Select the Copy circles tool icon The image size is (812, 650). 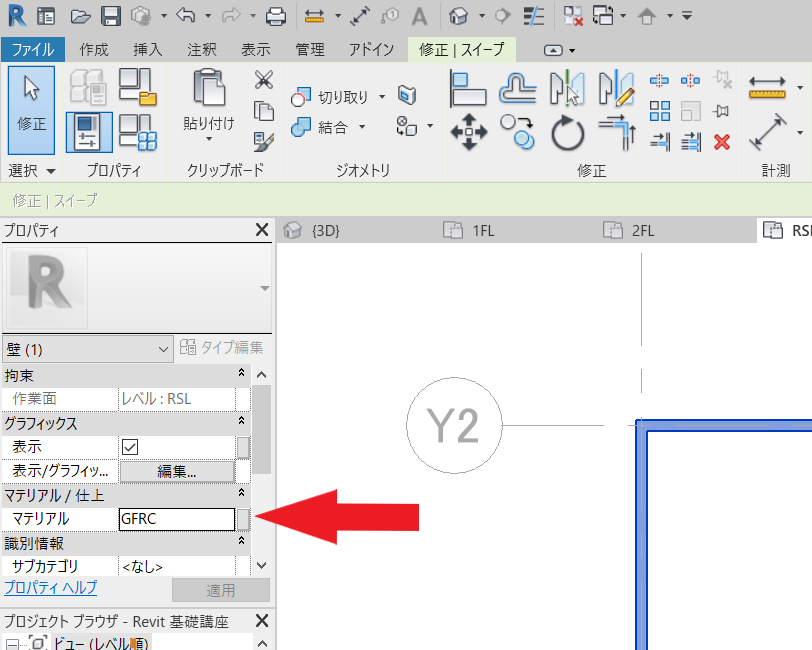(x=517, y=132)
